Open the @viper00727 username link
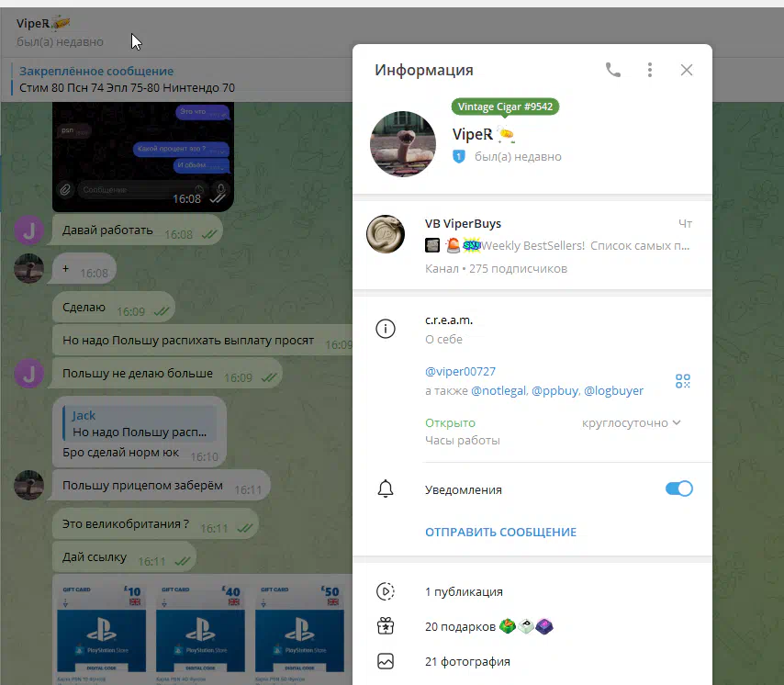 pos(460,371)
